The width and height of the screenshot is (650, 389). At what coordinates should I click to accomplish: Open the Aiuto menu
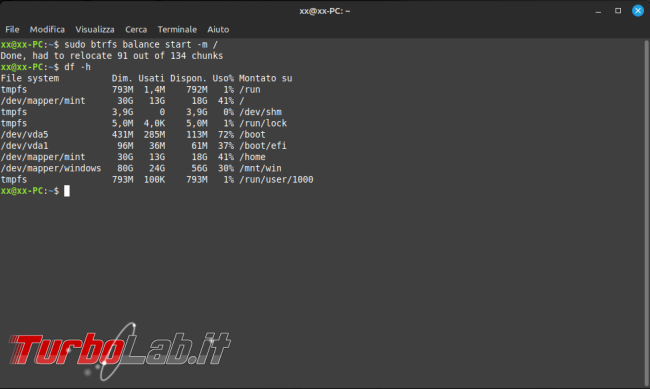[218, 29]
